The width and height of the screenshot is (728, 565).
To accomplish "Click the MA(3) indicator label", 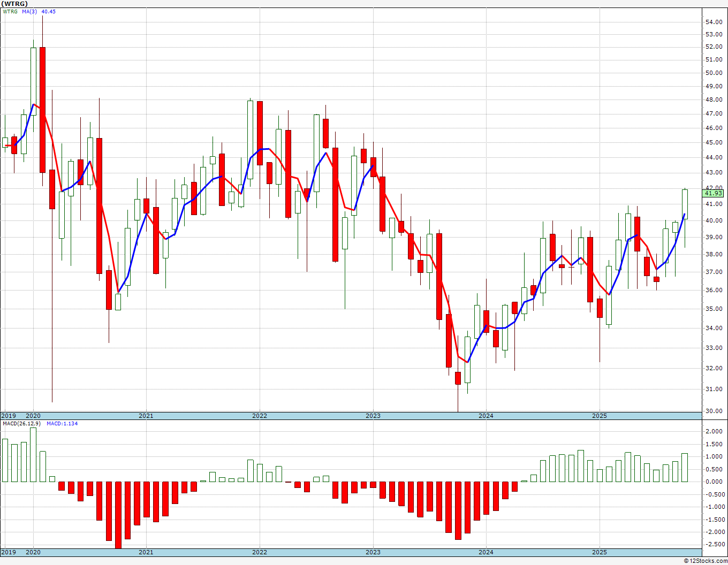I will pyautogui.click(x=29, y=12).
